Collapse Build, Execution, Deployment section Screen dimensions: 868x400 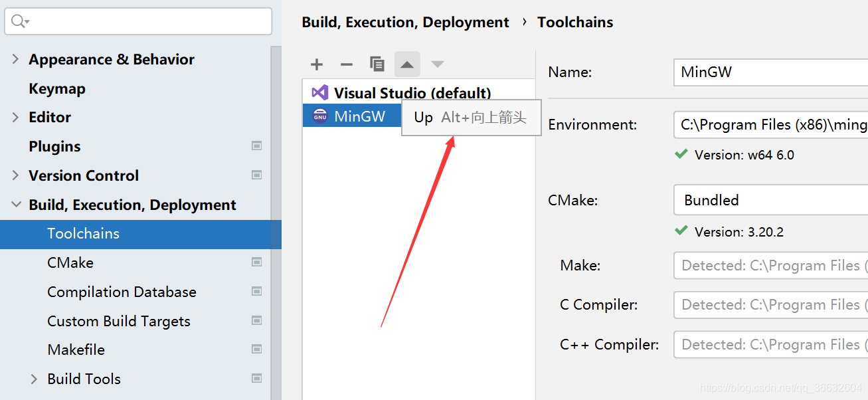15,205
